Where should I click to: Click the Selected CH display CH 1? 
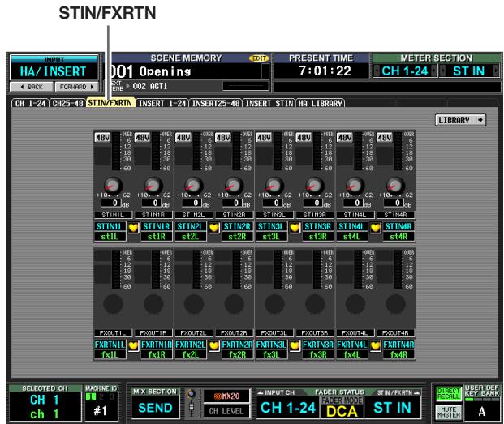45,400
